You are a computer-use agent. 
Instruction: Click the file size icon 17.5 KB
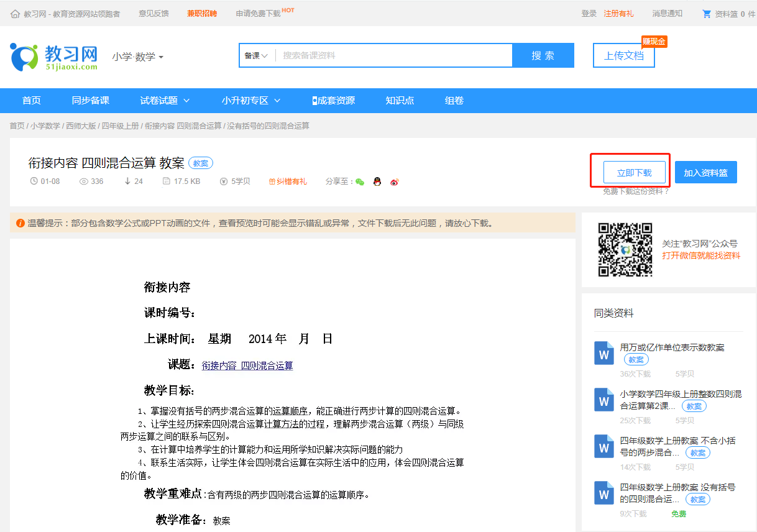click(x=166, y=181)
